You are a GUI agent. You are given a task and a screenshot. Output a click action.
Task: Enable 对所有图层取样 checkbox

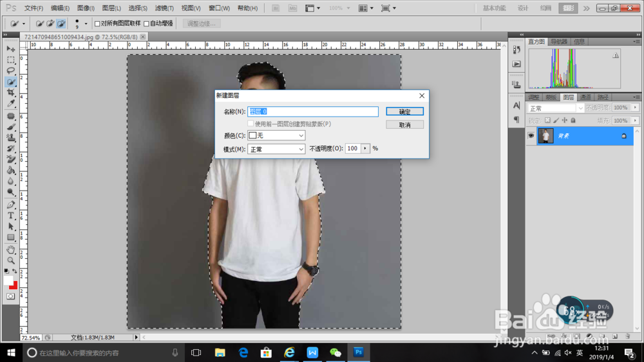click(97, 24)
